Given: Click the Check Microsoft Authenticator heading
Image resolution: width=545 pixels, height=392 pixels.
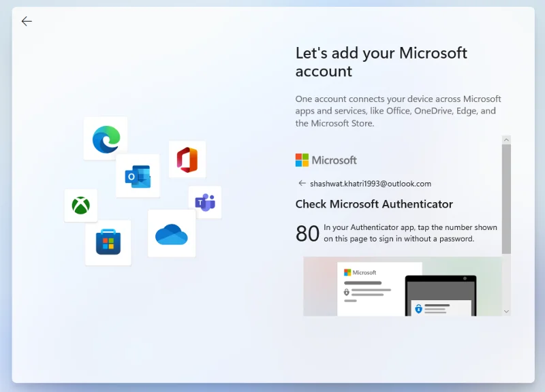Looking at the screenshot, I should 374,204.
